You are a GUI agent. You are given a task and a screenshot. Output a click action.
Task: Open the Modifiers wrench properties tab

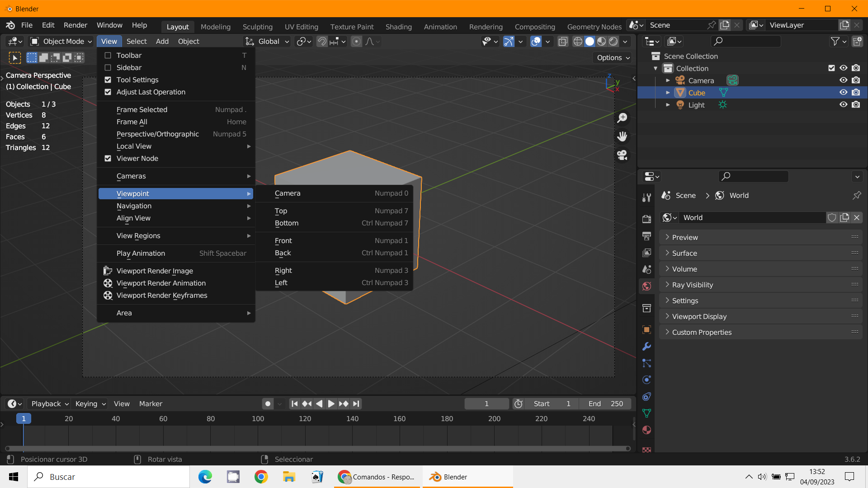click(x=646, y=347)
